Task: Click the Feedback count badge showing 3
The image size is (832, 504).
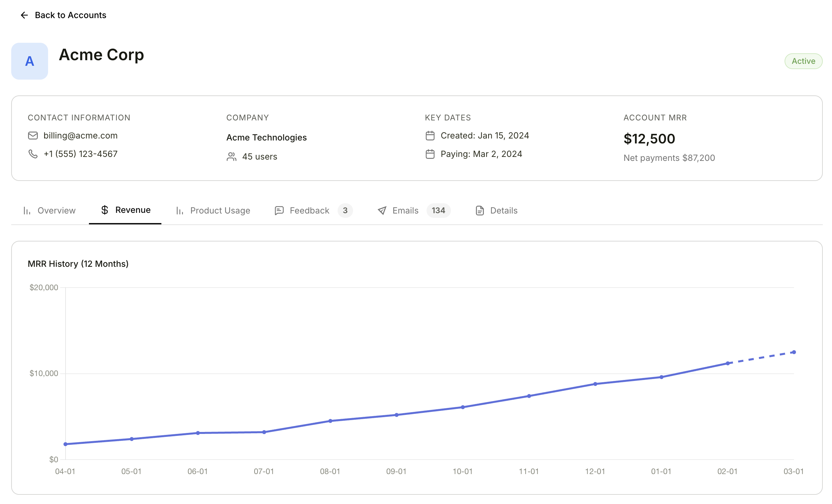Action: [x=345, y=210]
